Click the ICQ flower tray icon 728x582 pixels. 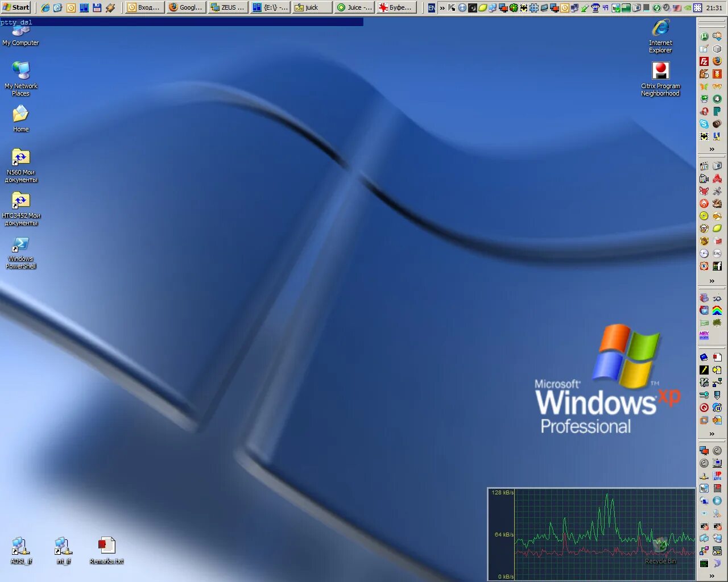(x=514, y=8)
